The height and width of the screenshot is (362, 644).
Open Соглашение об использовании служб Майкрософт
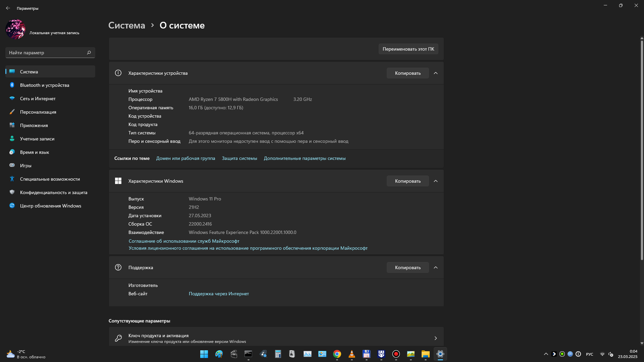[184, 241]
